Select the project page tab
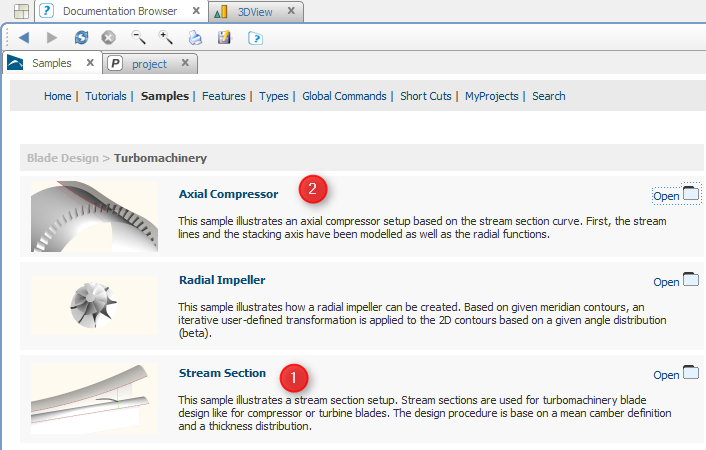The image size is (706, 450). coord(149,64)
